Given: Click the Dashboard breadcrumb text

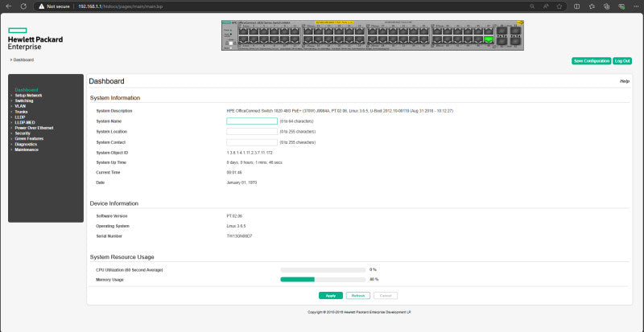Looking at the screenshot, I should click(x=23, y=60).
